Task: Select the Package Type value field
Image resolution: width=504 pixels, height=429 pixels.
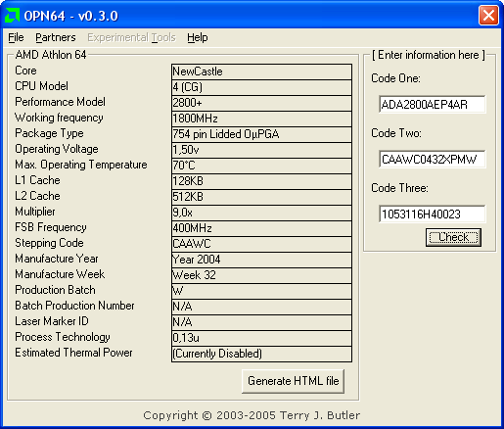Action: (261, 134)
